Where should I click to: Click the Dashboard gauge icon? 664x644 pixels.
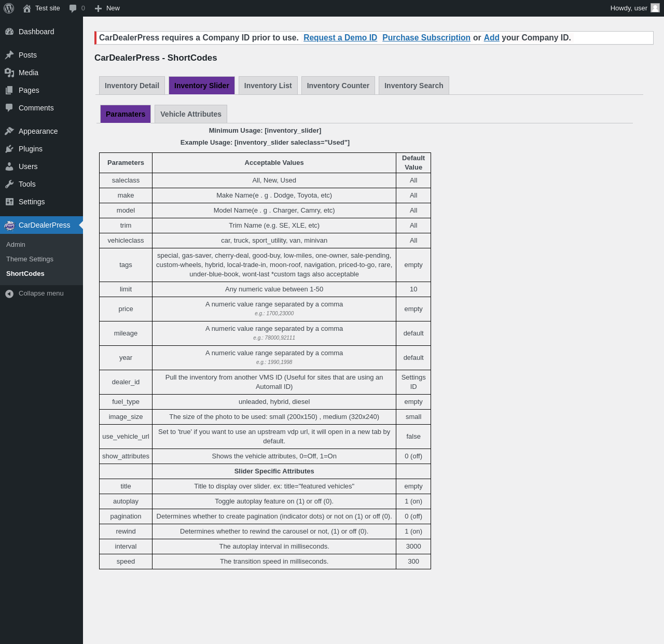coord(9,32)
